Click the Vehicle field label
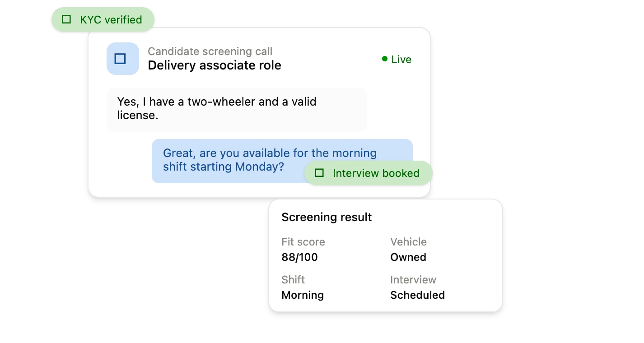 (408, 242)
